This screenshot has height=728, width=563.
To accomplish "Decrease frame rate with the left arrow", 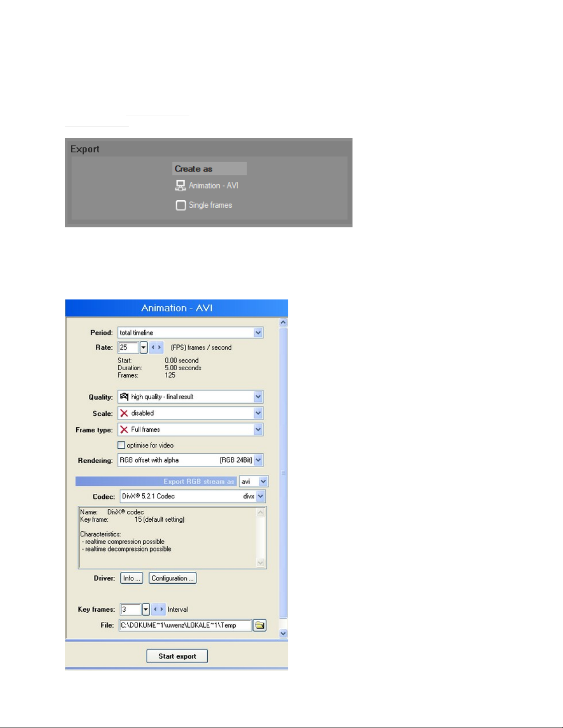I will [153, 348].
